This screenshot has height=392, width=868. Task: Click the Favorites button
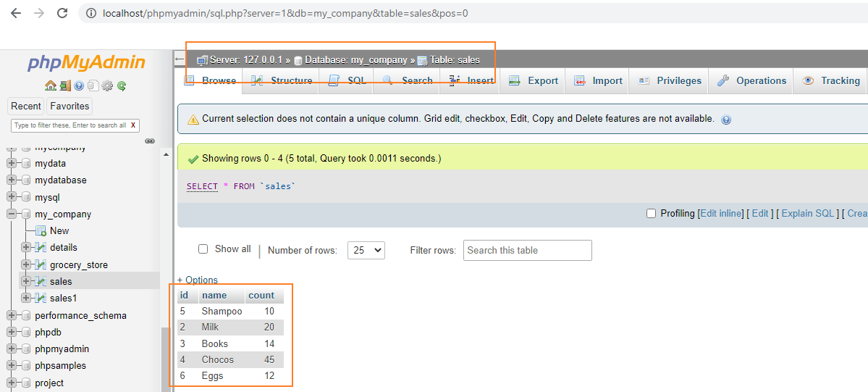coord(69,106)
